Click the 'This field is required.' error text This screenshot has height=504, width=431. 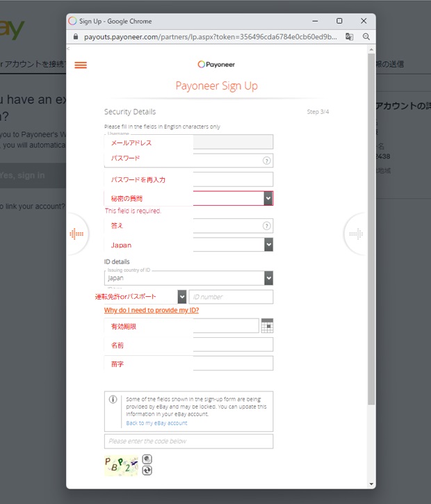[x=133, y=211]
